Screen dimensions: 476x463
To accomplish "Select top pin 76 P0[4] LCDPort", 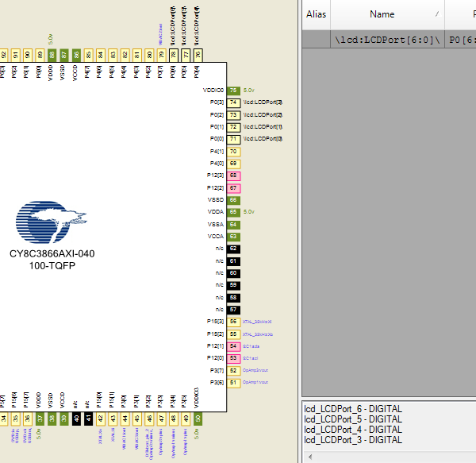I will pos(198,55).
